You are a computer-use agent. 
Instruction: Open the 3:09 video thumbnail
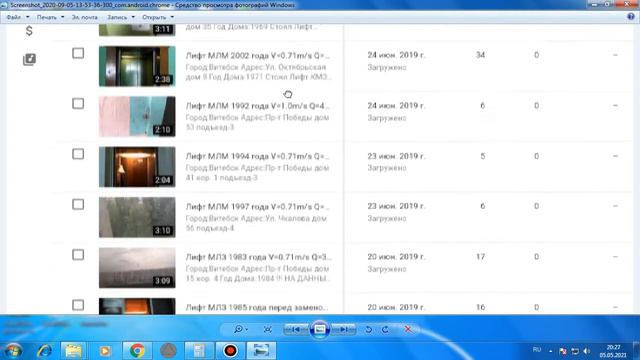137,268
